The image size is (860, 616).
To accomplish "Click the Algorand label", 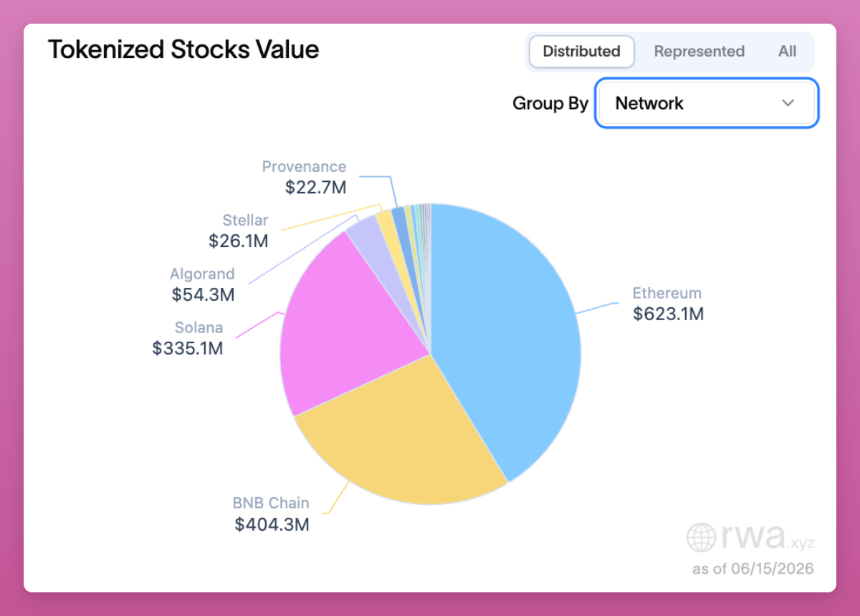I will [x=202, y=274].
